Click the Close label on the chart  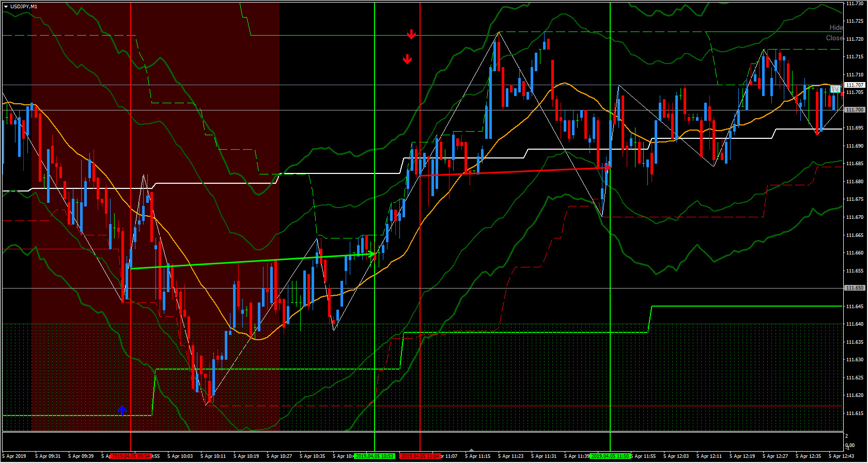click(x=834, y=38)
